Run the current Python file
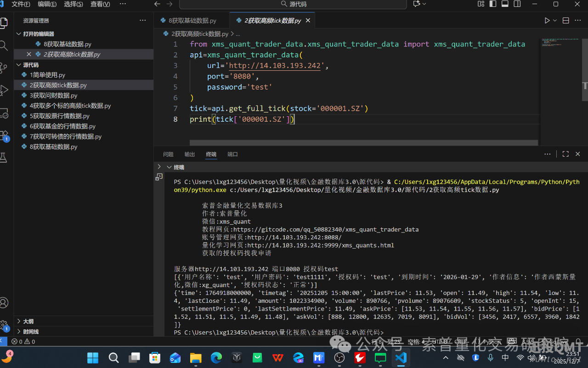 pos(546,20)
